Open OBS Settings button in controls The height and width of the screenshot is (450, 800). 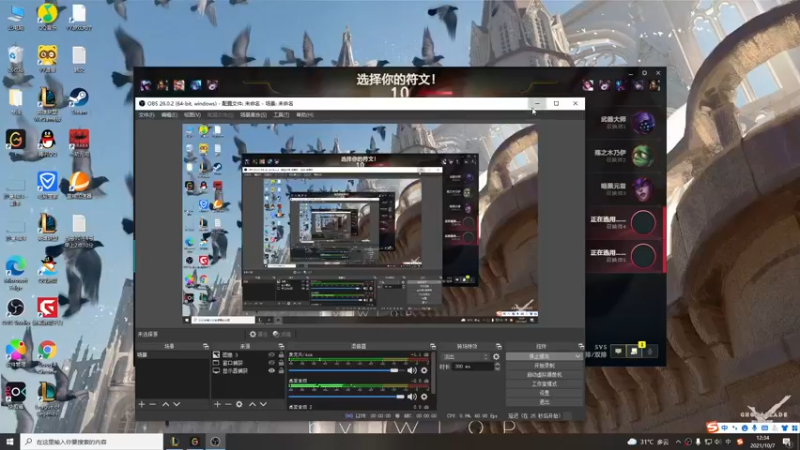pos(544,393)
